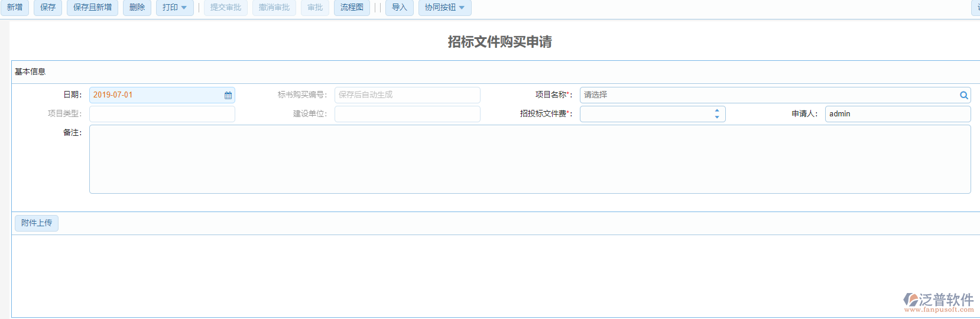Click the 撤消审批 button
This screenshot has height=319, width=980.
point(274,8)
